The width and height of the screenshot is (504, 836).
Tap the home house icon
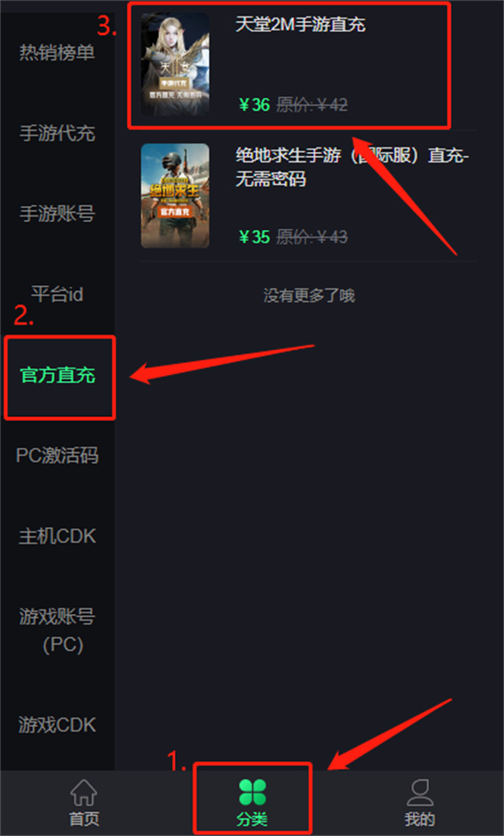pos(84,792)
